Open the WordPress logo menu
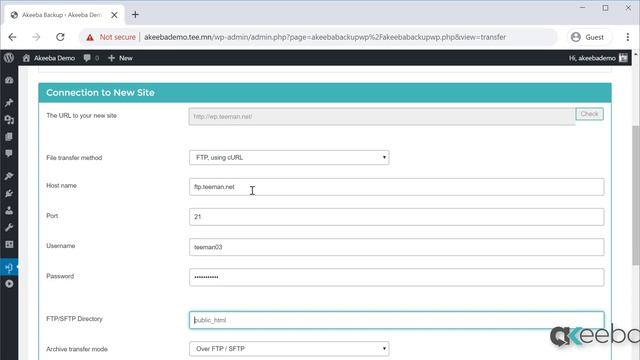The height and width of the screenshot is (360, 640). point(9,58)
